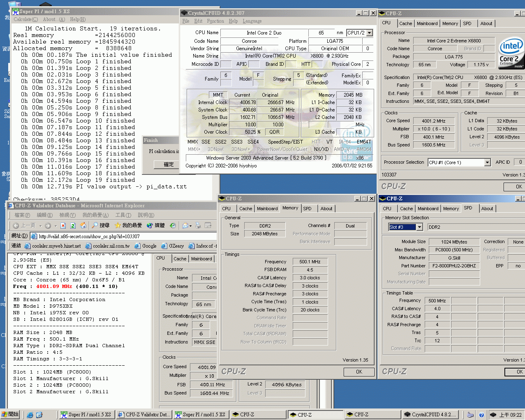Click the 4001.09 MHz frequency text in IE page
The image size is (525, 420).
[54, 286]
